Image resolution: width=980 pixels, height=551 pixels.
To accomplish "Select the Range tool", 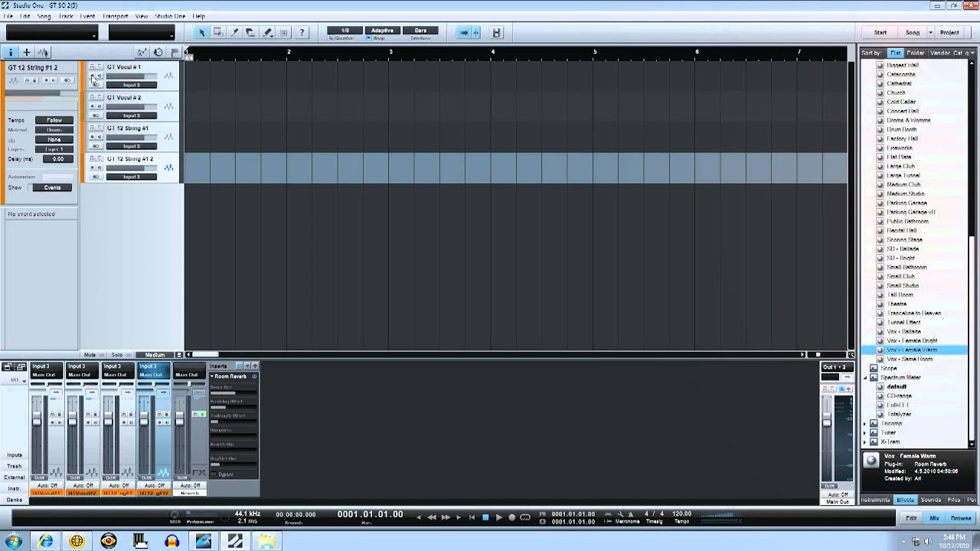I will point(218,32).
